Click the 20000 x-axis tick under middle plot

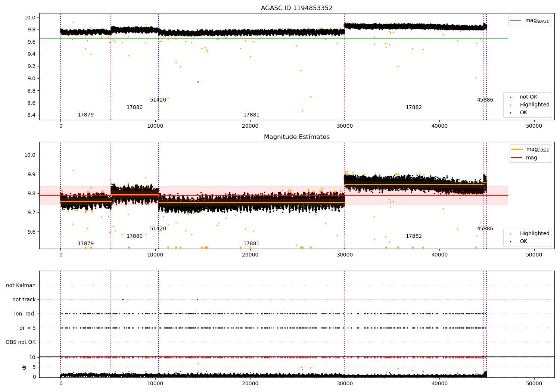250,255
